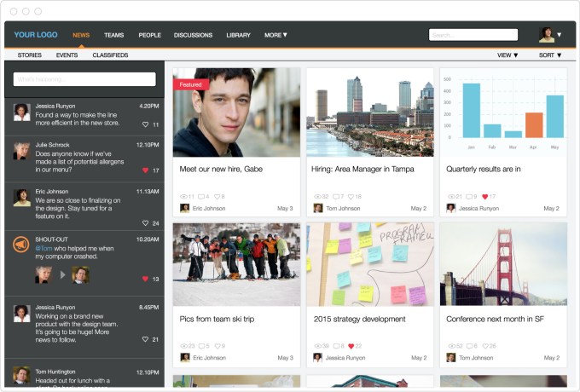Open the user profile menu arrow
Screen dimensions: 580x392
(x=560, y=35)
